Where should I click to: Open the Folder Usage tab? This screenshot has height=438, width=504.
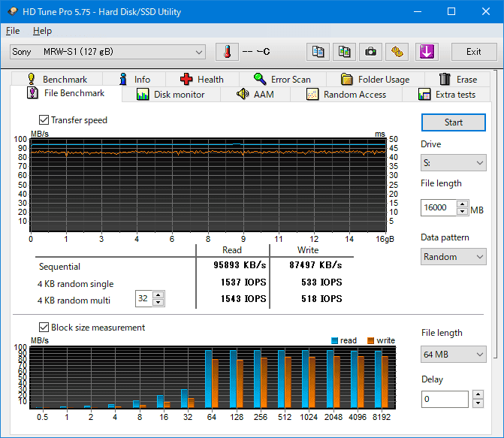tap(374, 79)
